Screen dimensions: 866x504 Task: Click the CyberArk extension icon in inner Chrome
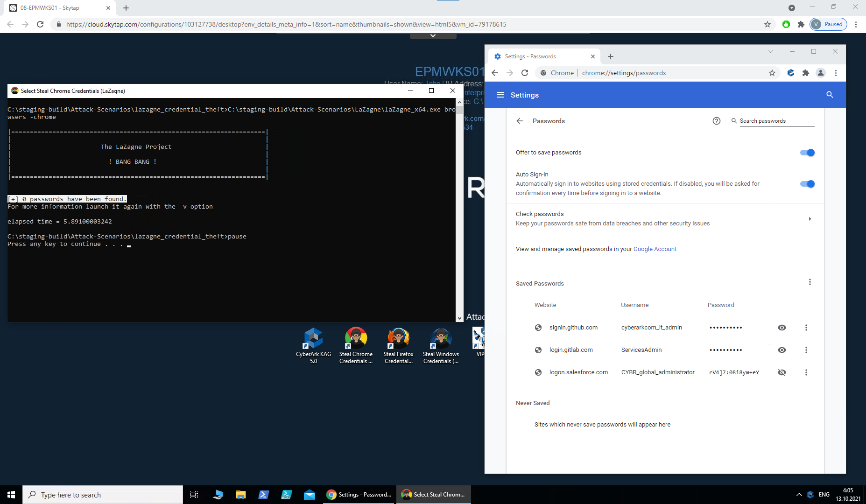791,73
